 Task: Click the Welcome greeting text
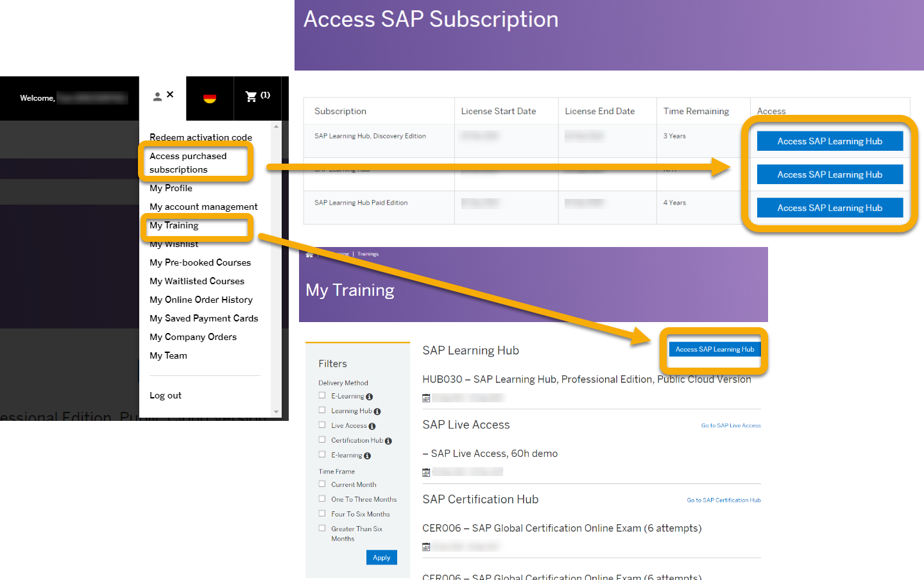[37, 98]
